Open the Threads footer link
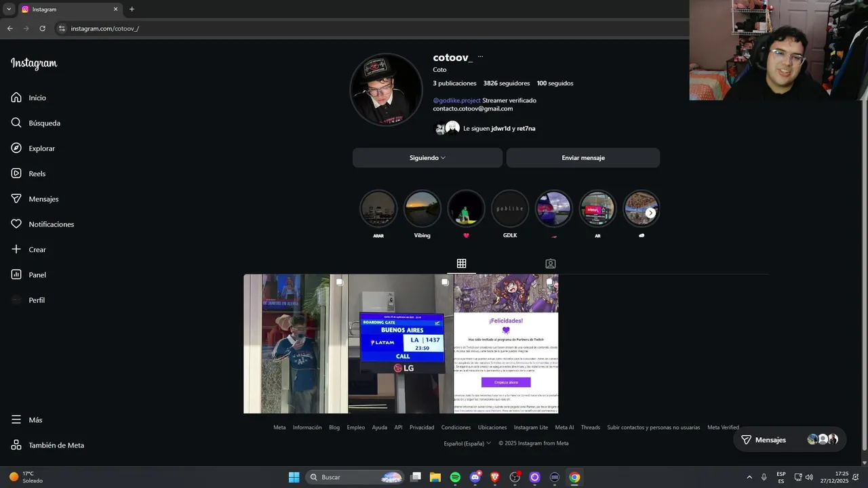 click(591, 428)
